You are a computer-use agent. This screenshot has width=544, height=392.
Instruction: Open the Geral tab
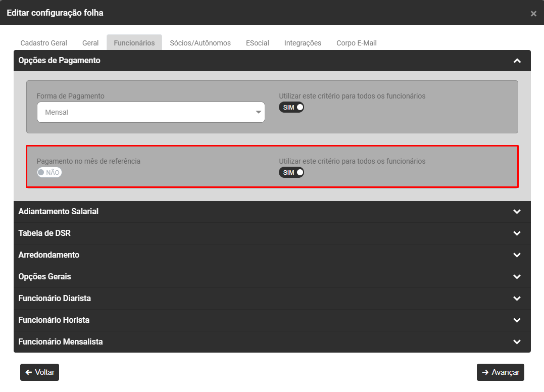click(90, 43)
